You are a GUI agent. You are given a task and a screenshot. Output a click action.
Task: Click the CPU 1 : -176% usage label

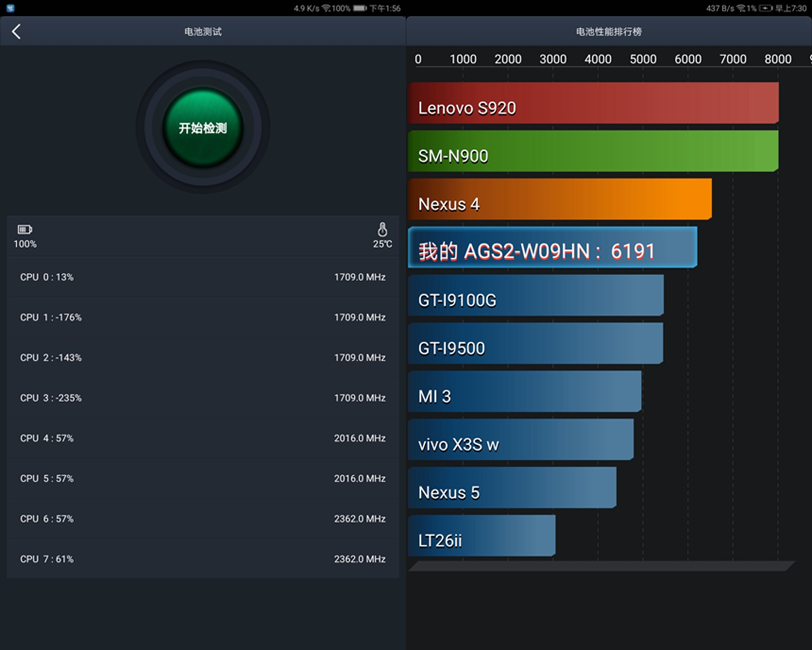[x=51, y=317]
